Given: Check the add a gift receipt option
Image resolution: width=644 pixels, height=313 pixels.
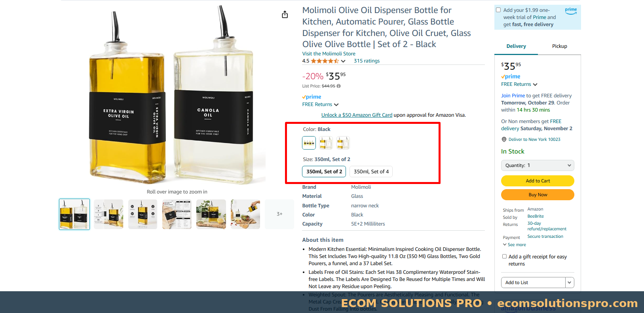Looking at the screenshot, I should [x=504, y=256].
